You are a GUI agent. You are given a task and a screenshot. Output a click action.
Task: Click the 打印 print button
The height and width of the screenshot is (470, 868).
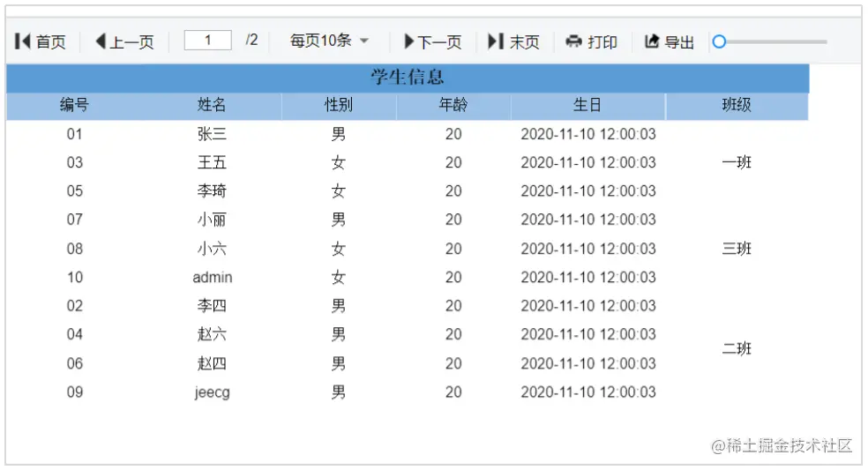pyautogui.click(x=591, y=41)
